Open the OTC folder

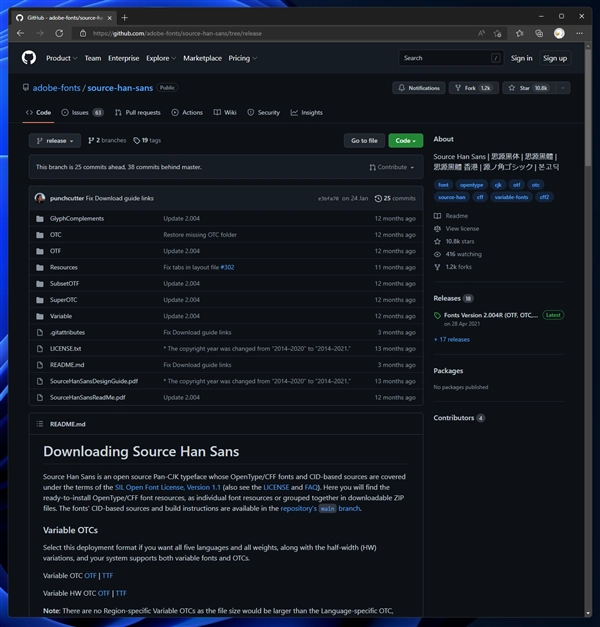click(x=56, y=235)
